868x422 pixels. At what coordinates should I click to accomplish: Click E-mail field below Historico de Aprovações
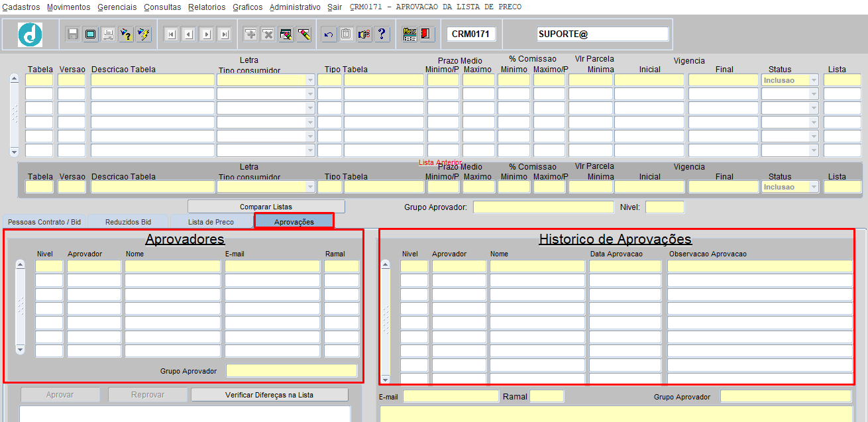pyautogui.click(x=451, y=396)
